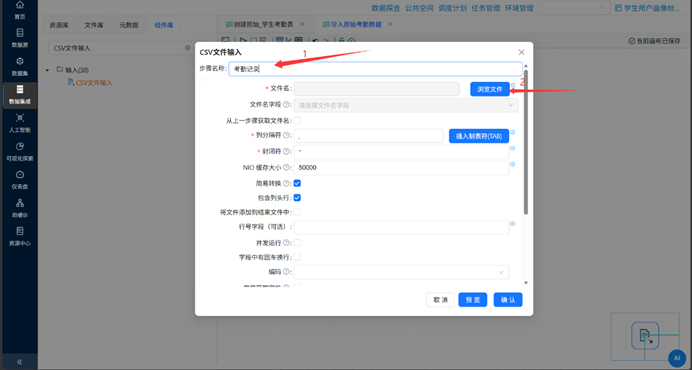The image size is (692, 370).
Task: Enable 并发运行 checkbox
Action: point(297,243)
